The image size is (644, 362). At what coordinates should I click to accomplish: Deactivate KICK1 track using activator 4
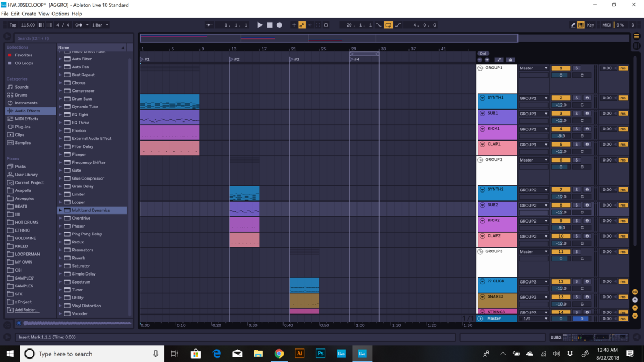click(x=560, y=129)
